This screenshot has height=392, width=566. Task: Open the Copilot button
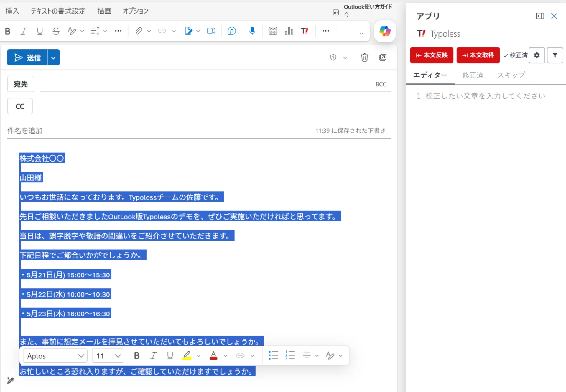tap(385, 31)
